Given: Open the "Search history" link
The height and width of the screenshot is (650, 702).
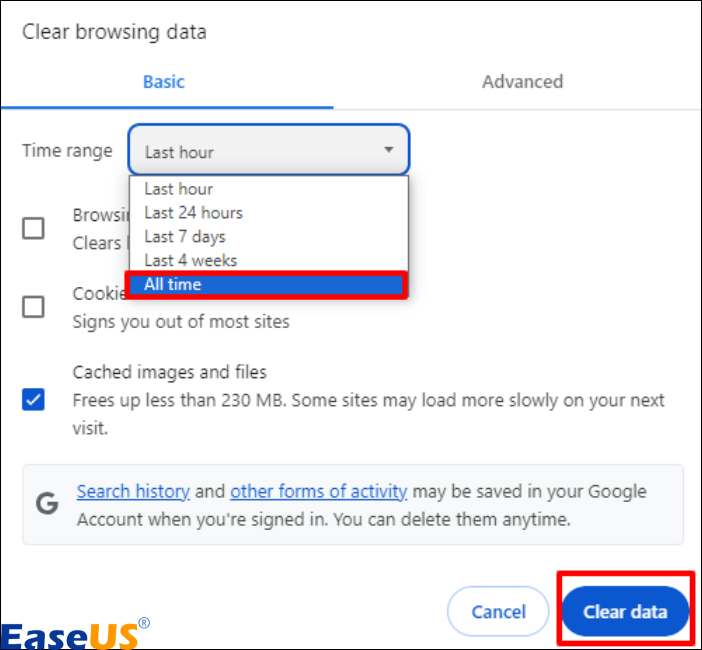Looking at the screenshot, I should 133,491.
